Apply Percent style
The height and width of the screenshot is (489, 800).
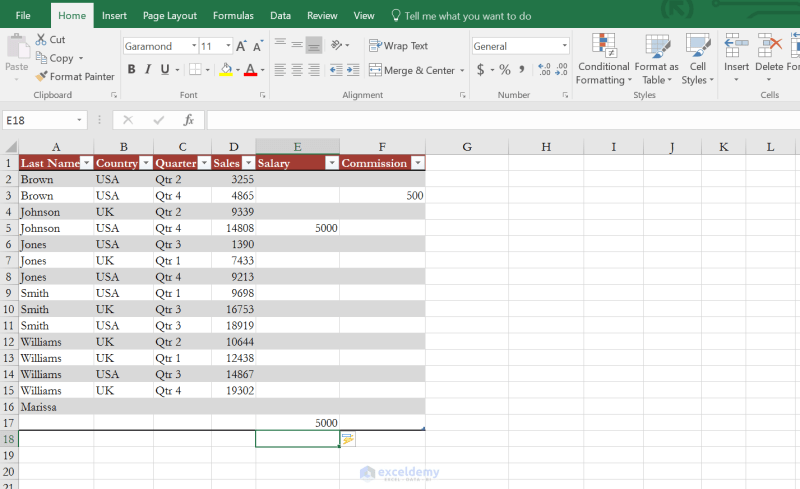click(505, 69)
